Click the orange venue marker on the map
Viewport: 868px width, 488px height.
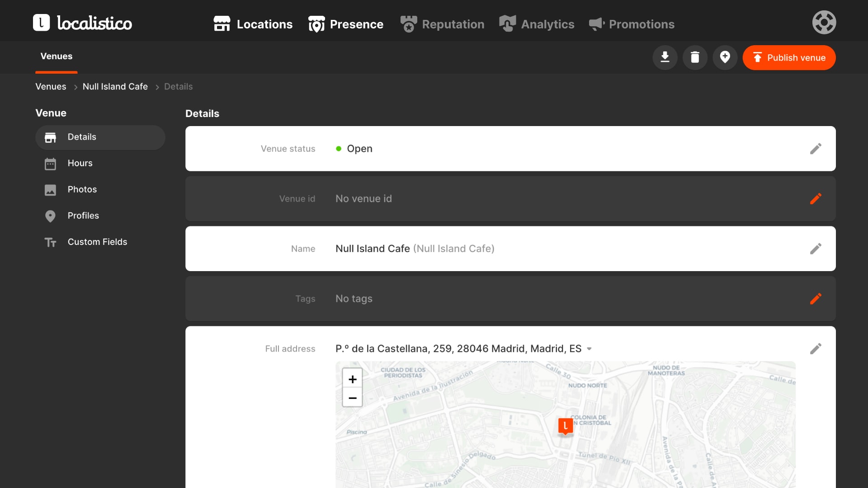click(565, 426)
